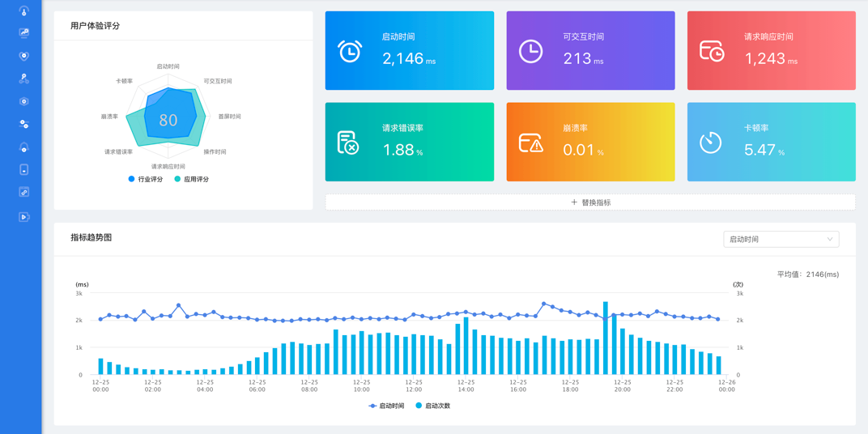Click the video play icon in sidebar
The height and width of the screenshot is (434, 868).
click(23, 217)
